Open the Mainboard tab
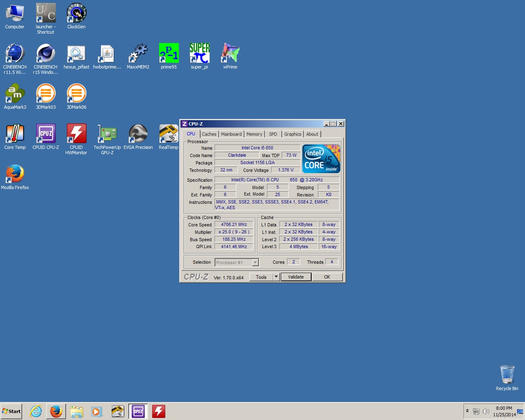Screen dimensions: 525x420 [x=231, y=134]
